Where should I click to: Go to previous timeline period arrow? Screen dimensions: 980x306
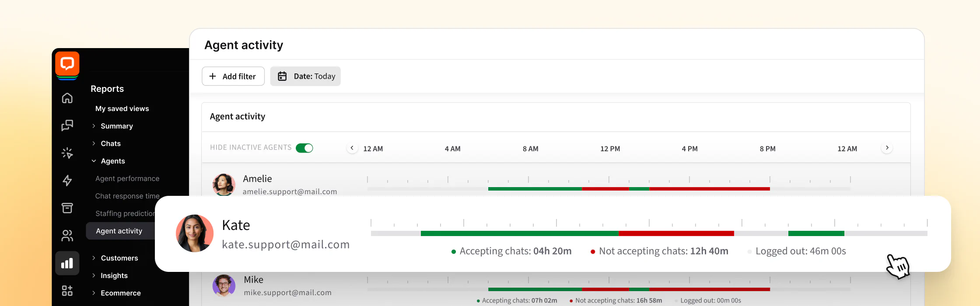(x=352, y=148)
